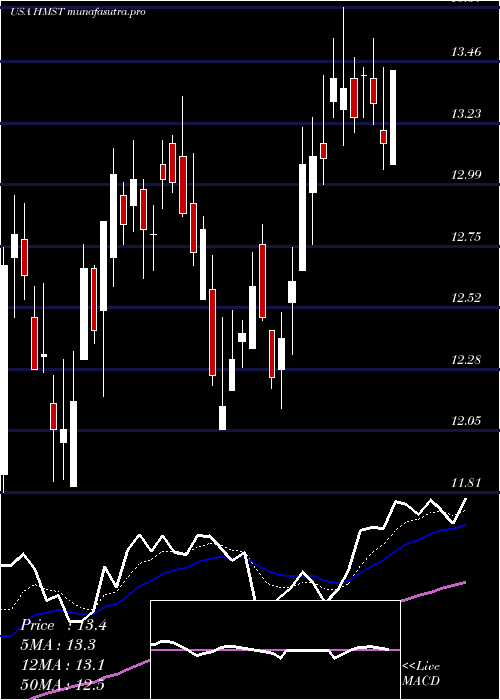
Task: Click inside the Live MACD inset chart
Action: (x=275, y=650)
